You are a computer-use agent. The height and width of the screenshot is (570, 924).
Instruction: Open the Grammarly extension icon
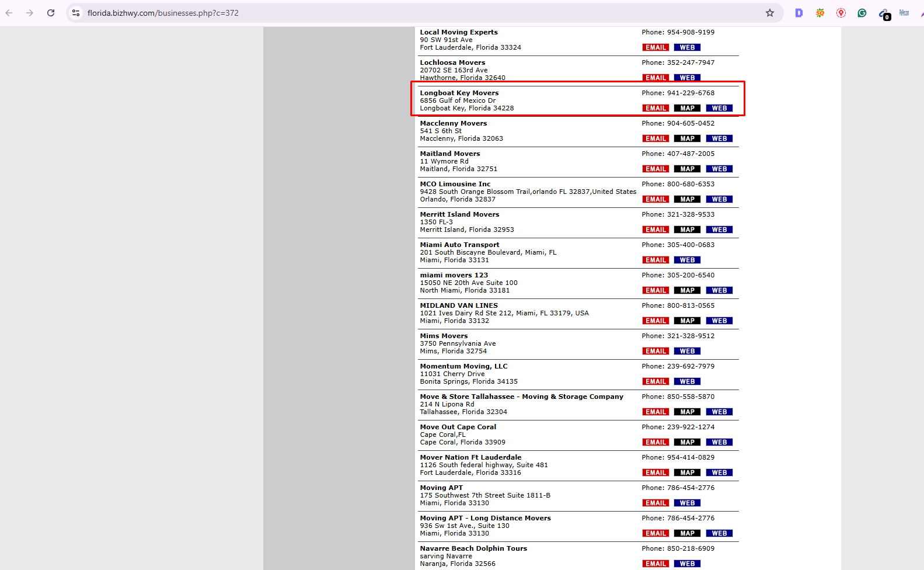(x=862, y=13)
